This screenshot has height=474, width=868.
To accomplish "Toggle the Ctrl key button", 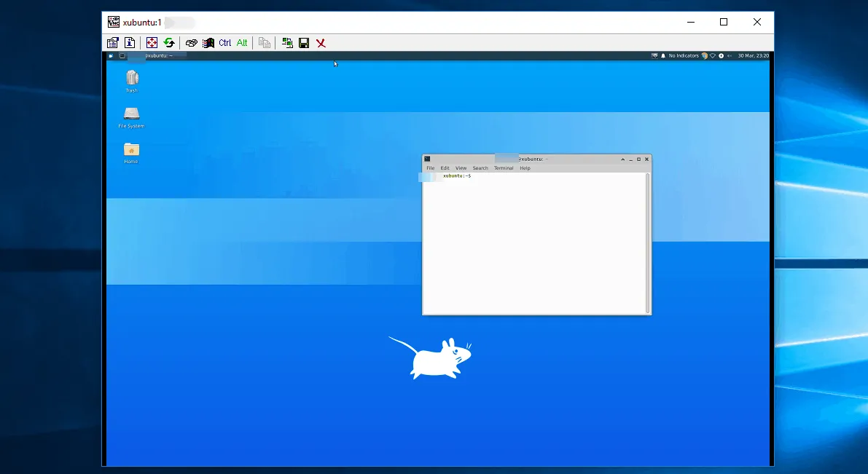I will [x=224, y=42].
